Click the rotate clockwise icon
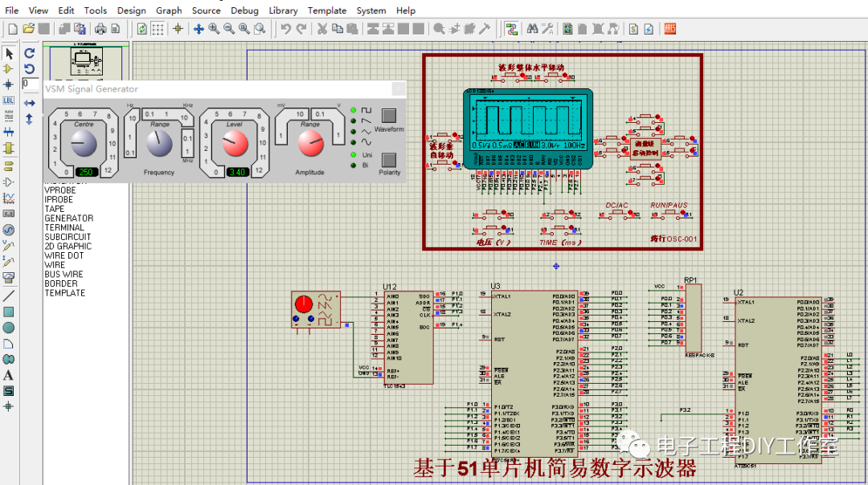The height and width of the screenshot is (485, 868). pyautogui.click(x=29, y=53)
